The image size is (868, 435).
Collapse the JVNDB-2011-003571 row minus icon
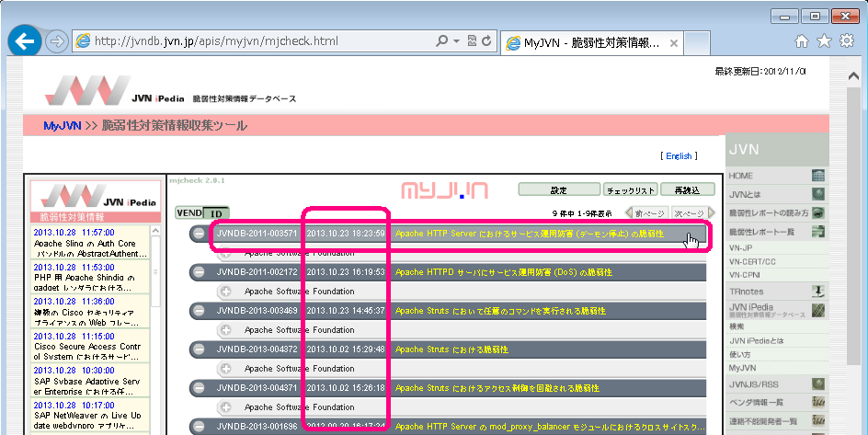(x=199, y=234)
